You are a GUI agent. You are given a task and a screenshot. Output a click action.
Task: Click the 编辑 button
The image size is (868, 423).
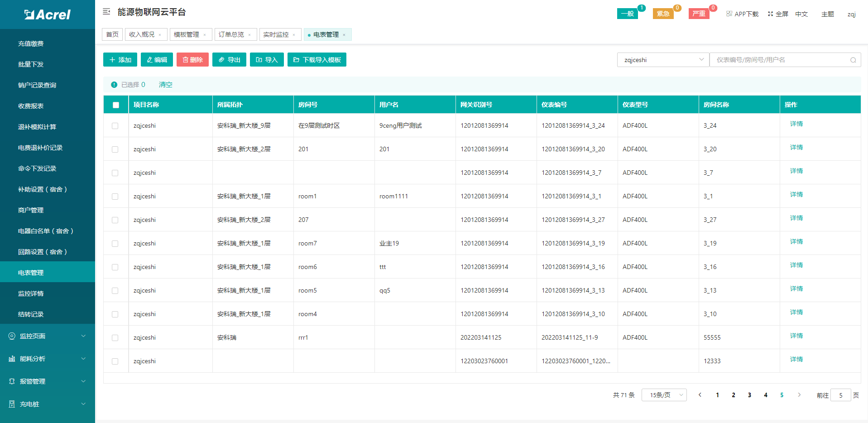click(157, 60)
